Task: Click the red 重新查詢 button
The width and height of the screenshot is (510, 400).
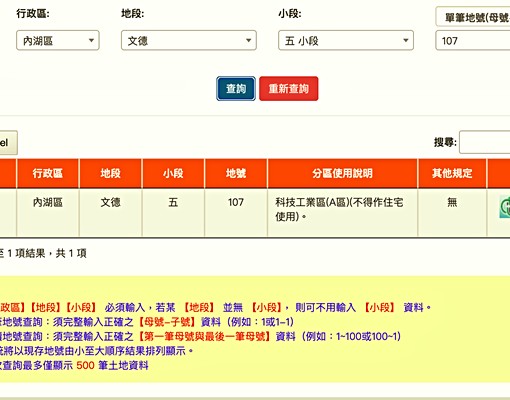Action: (x=289, y=88)
